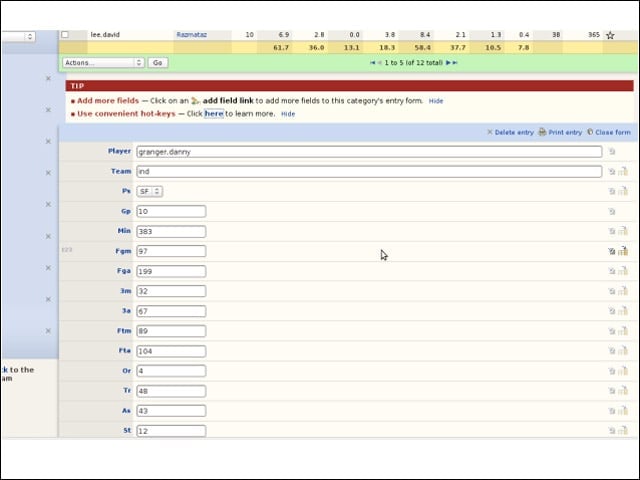Click the edit icon in the Fga row

coord(612,271)
